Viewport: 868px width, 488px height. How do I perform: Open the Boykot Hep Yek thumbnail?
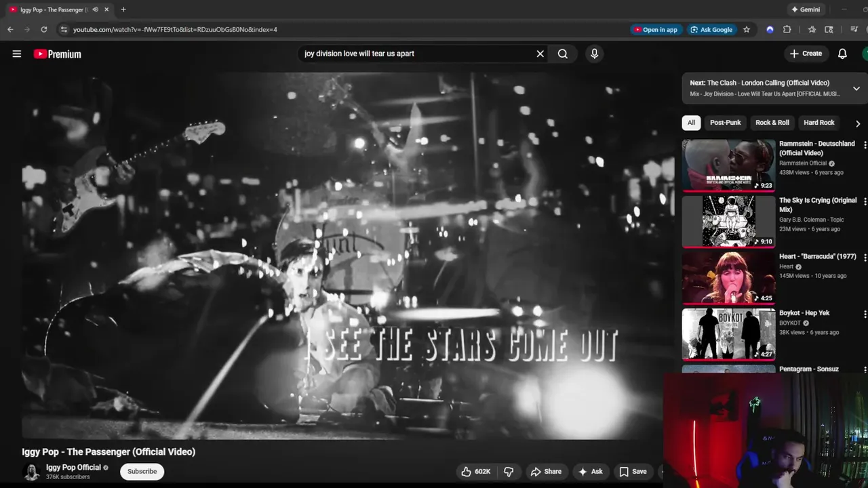(x=728, y=334)
